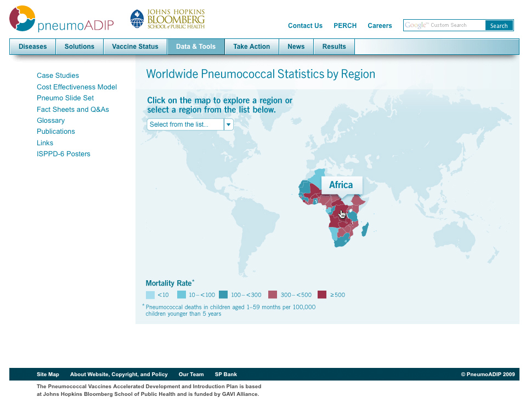Select Madagascar island on the map
531x420 pixels.
point(365,228)
